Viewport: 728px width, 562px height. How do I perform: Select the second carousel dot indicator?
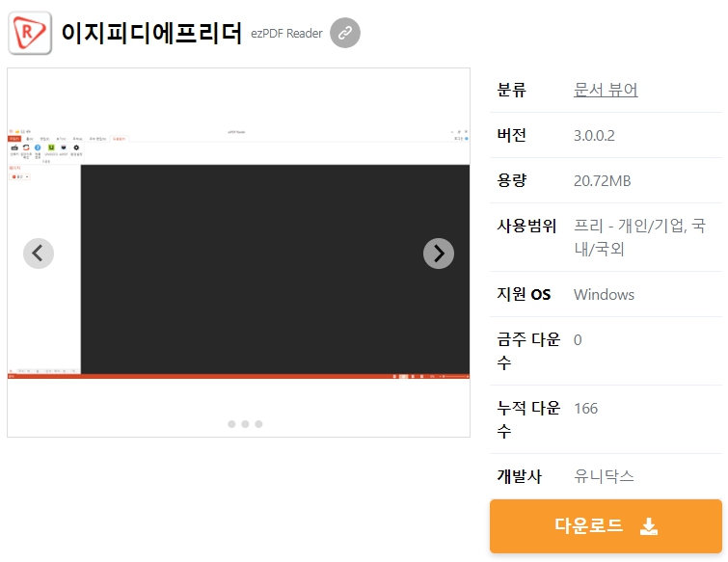point(245,424)
